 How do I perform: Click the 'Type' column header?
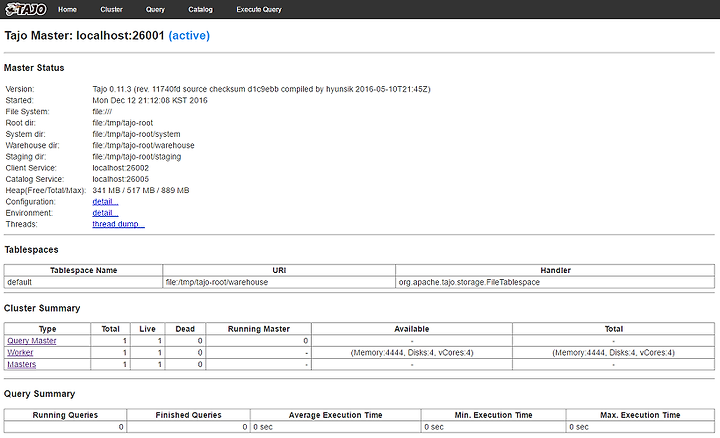47,329
